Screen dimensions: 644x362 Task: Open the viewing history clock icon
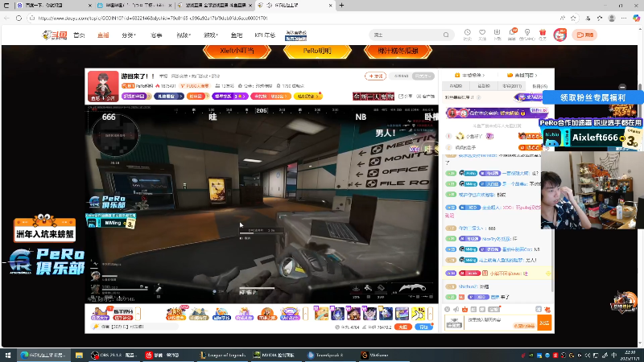tap(468, 32)
